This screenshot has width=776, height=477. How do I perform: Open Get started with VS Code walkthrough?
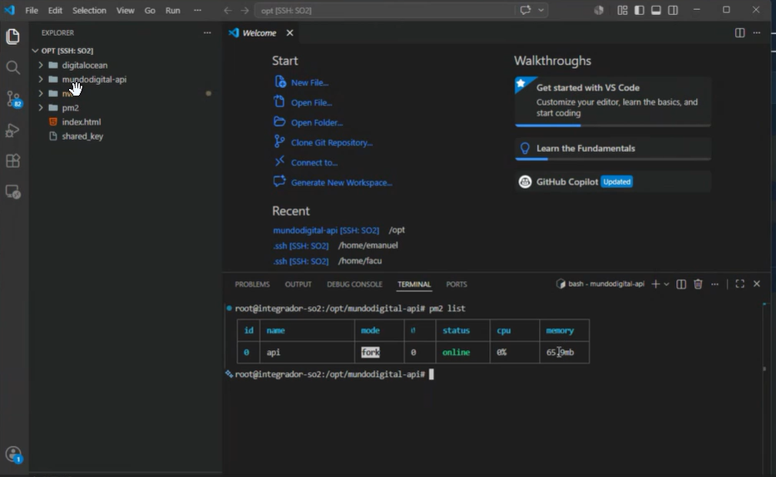click(613, 101)
